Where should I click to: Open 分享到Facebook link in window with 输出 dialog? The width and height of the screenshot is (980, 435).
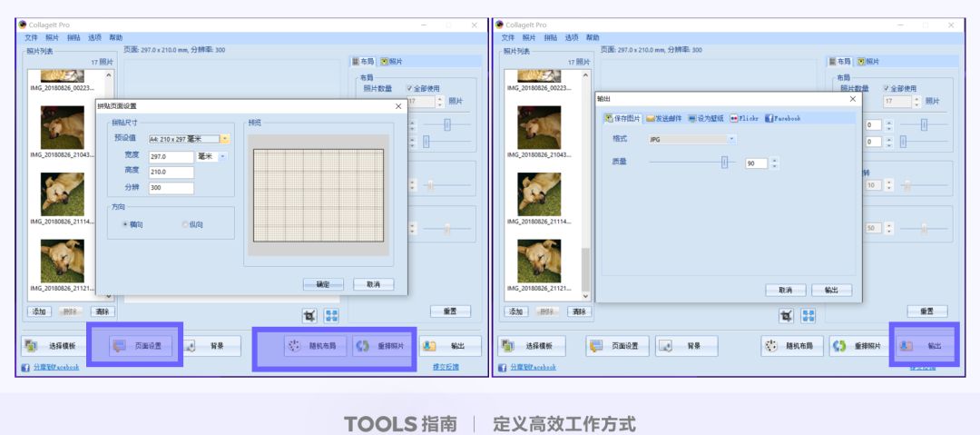[534, 368]
